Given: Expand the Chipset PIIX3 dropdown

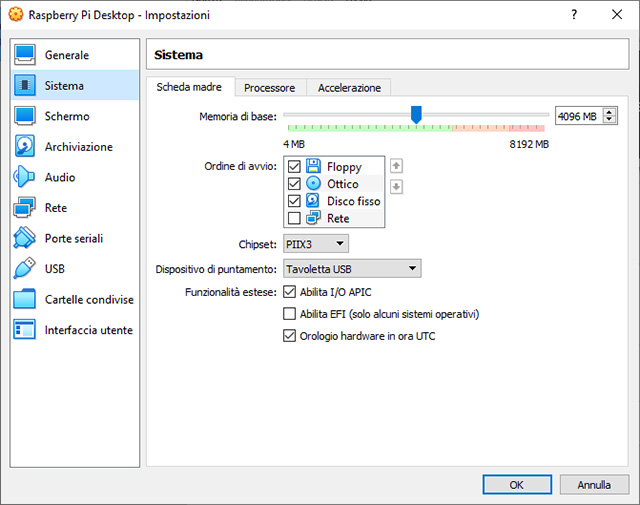Looking at the screenshot, I should 314,243.
